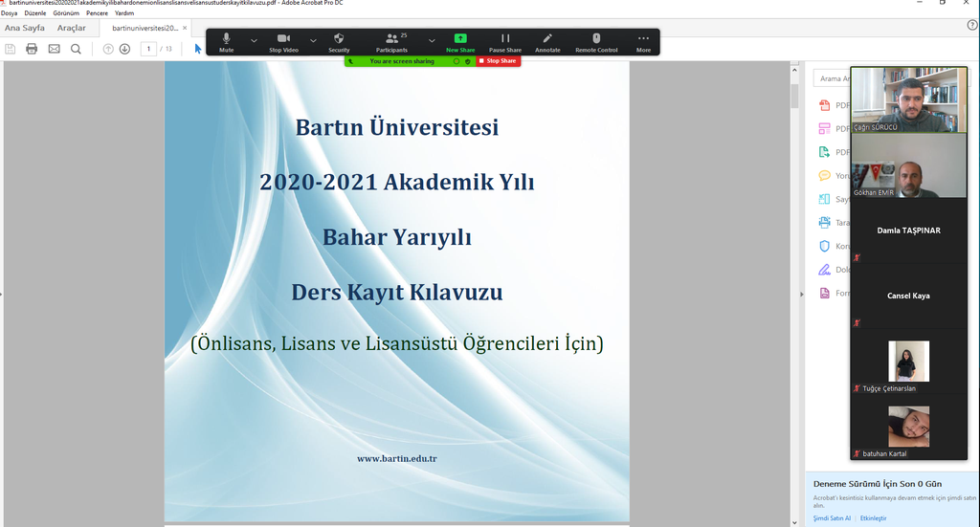This screenshot has height=527, width=980.
Task: Open the Participants panel
Action: pos(391,39)
